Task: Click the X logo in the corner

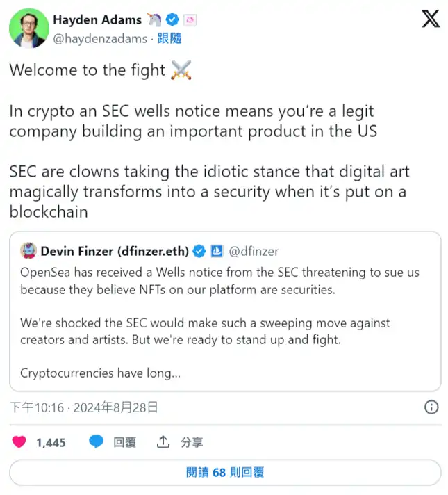Action: click(430, 19)
